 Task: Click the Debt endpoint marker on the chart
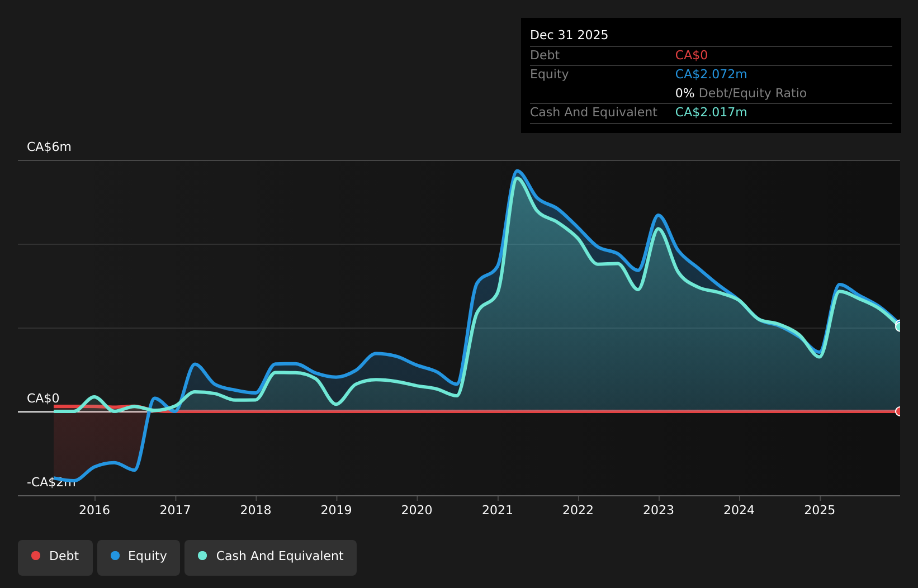pyautogui.click(x=899, y=411)
